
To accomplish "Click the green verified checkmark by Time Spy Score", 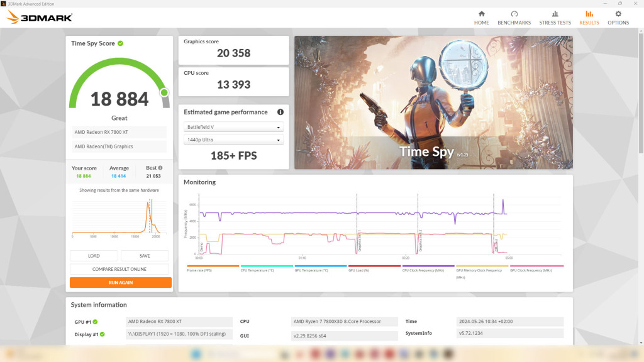I will pos(120,43).
